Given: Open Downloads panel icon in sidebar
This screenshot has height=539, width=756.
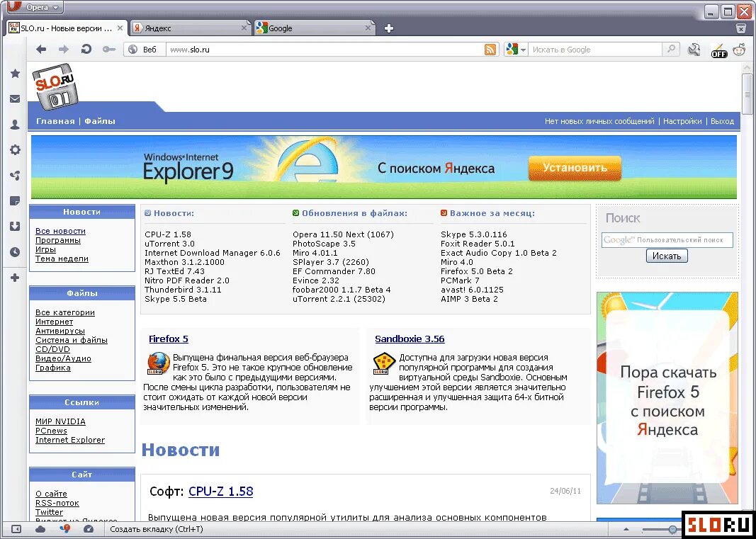Looking at the screenshot, I should 15,227.
